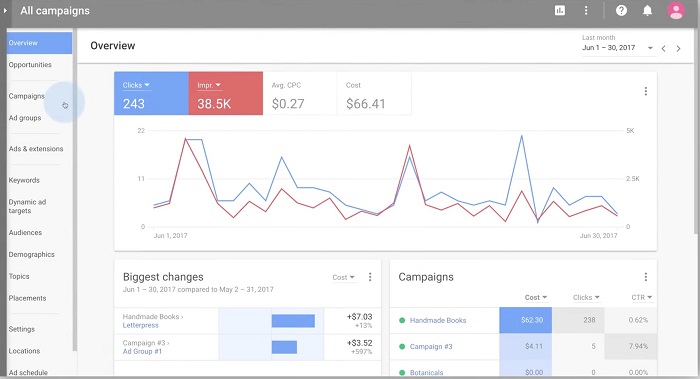This screenshot has width=700, height=379.
Task: Select the Impr. metric tile
Action: coord(225,93)
